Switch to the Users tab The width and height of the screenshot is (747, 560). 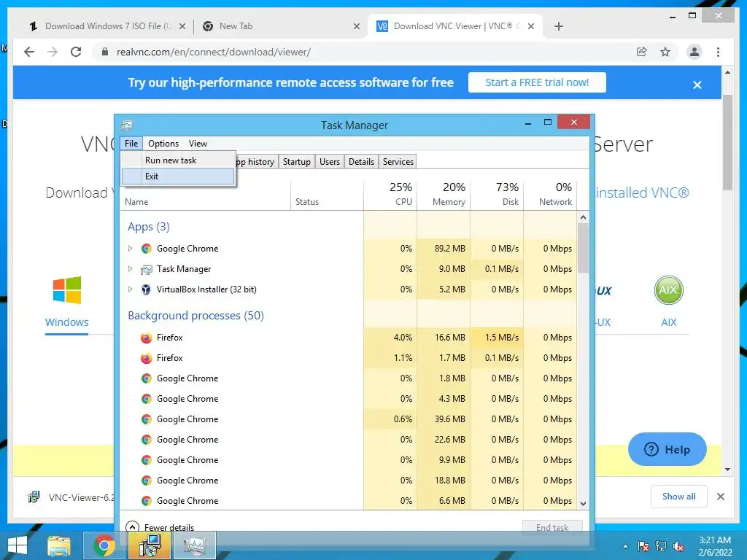pos(330,162)
